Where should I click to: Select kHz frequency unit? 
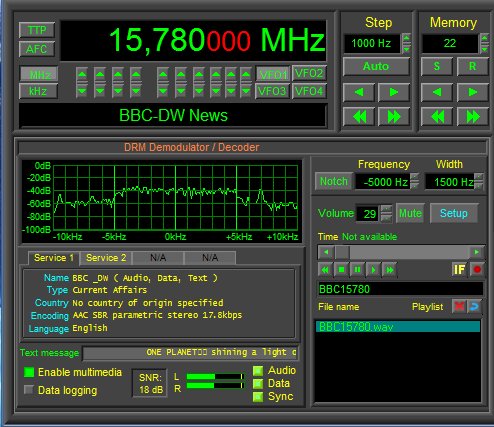(39, 91)
